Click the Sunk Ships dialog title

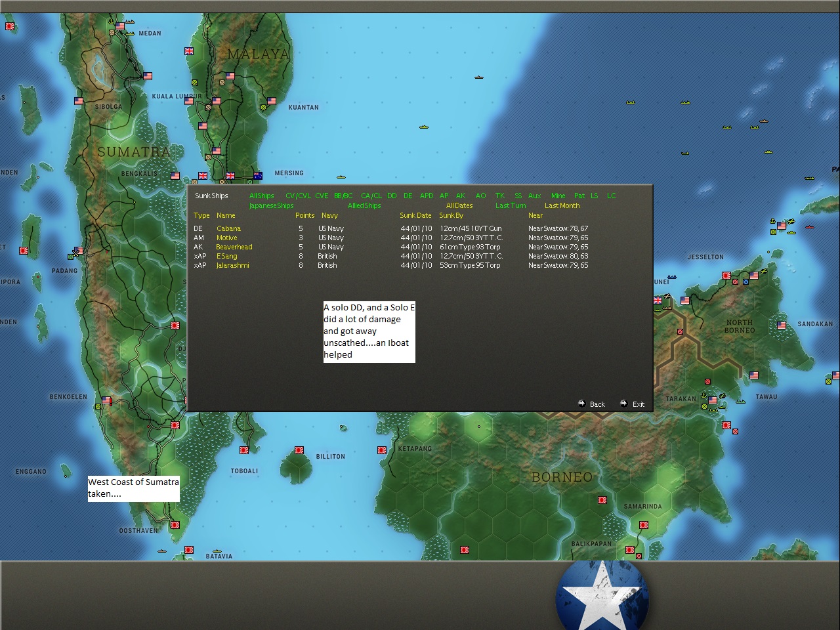[211, 196]
